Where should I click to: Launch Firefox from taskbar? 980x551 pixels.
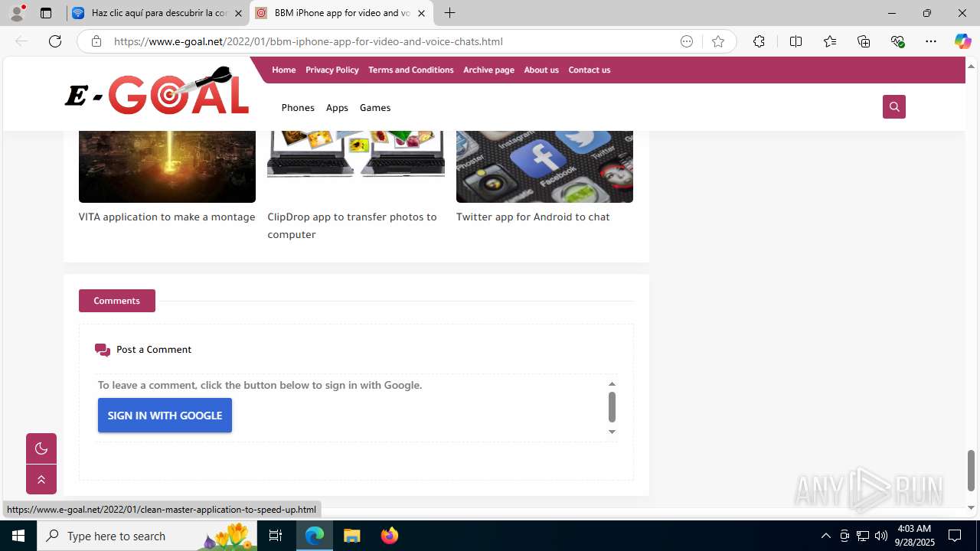click(x=390, y=536)
